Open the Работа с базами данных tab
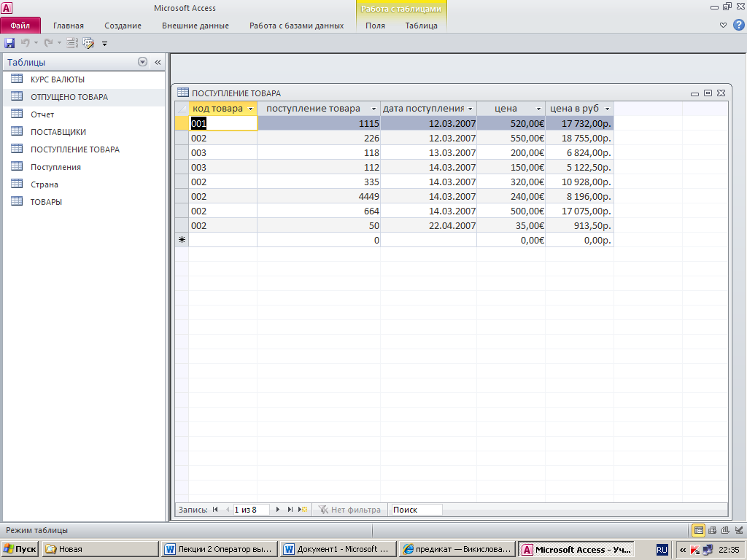Screen dimensions: 747x560 [x=296, y=26]
